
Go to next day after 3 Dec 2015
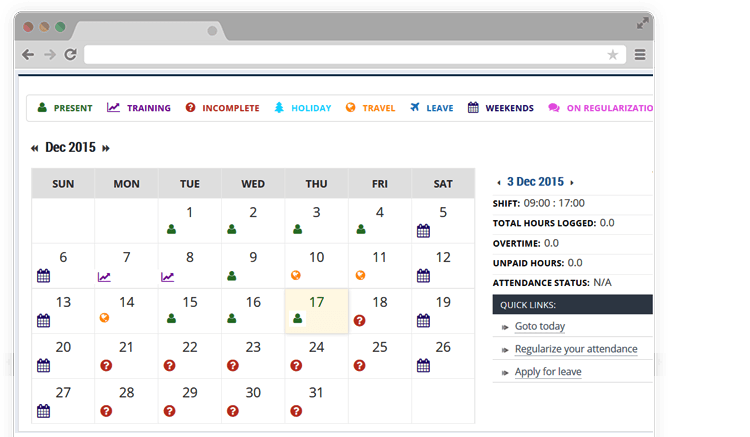pyautogui.click(x=572, y=183)
